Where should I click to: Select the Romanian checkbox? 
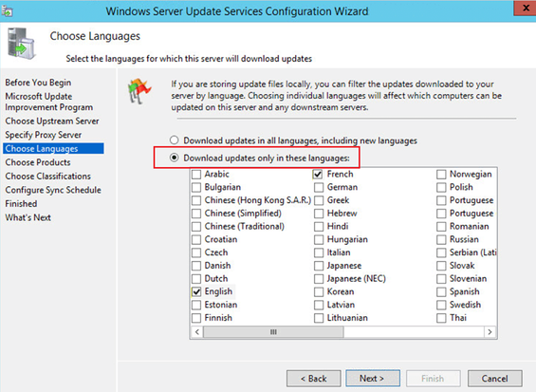[441, 227]
